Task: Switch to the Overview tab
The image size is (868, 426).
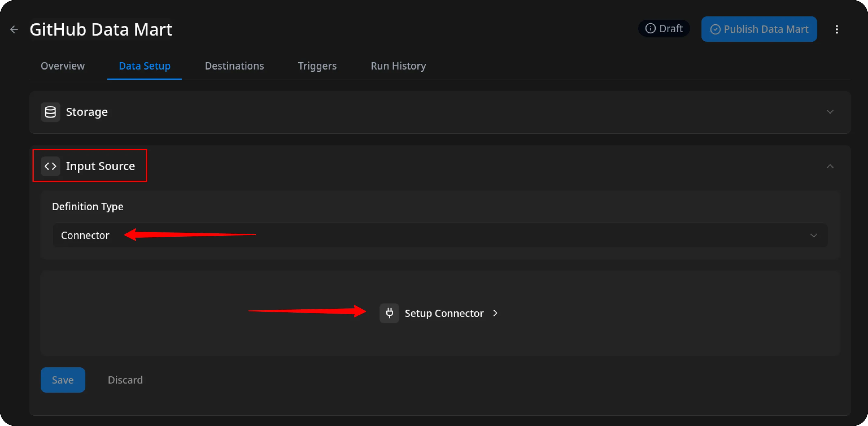Action: pos(63,66)
